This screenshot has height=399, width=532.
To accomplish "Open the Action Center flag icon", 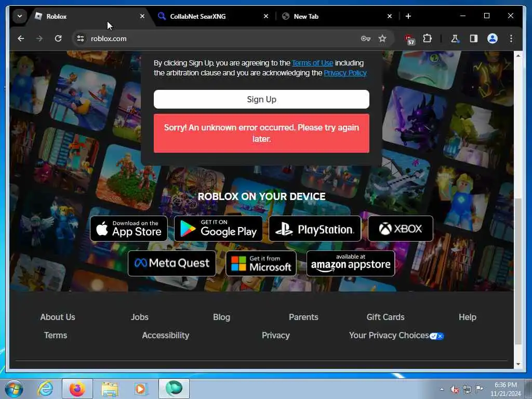I will (479, 389).
